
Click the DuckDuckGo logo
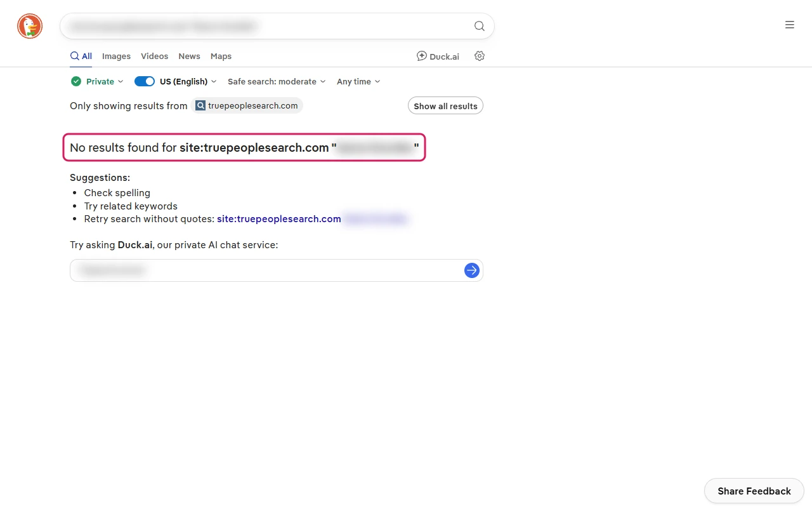point(30,26)
